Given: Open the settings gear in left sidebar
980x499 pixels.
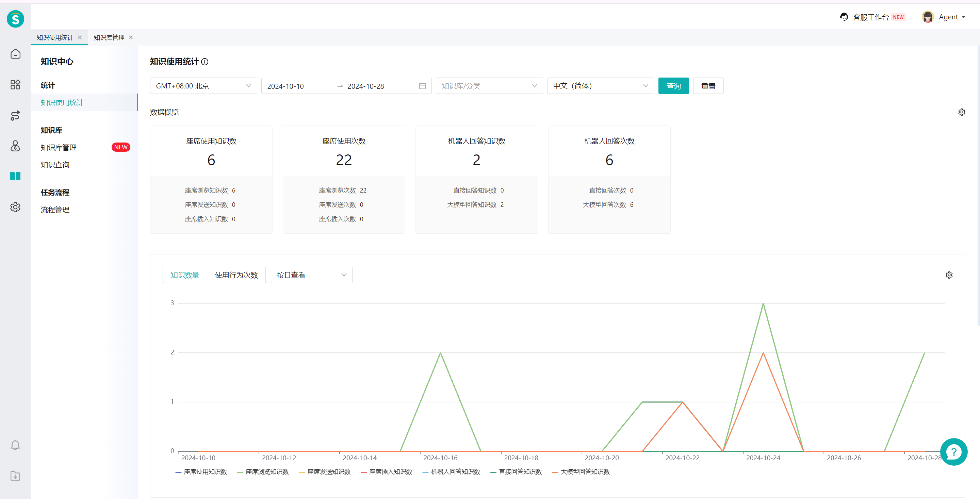Looking at the screenshot, I should (15, 207).
